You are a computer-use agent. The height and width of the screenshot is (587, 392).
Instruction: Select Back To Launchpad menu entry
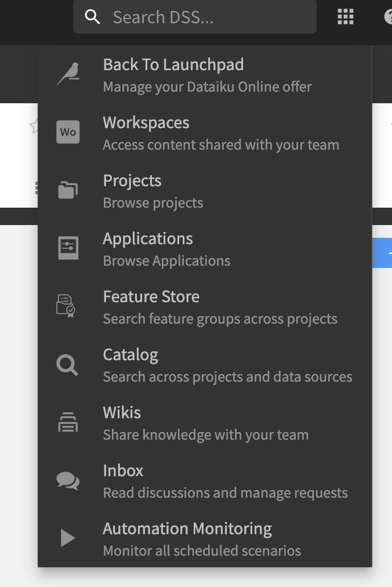[205, 75]
